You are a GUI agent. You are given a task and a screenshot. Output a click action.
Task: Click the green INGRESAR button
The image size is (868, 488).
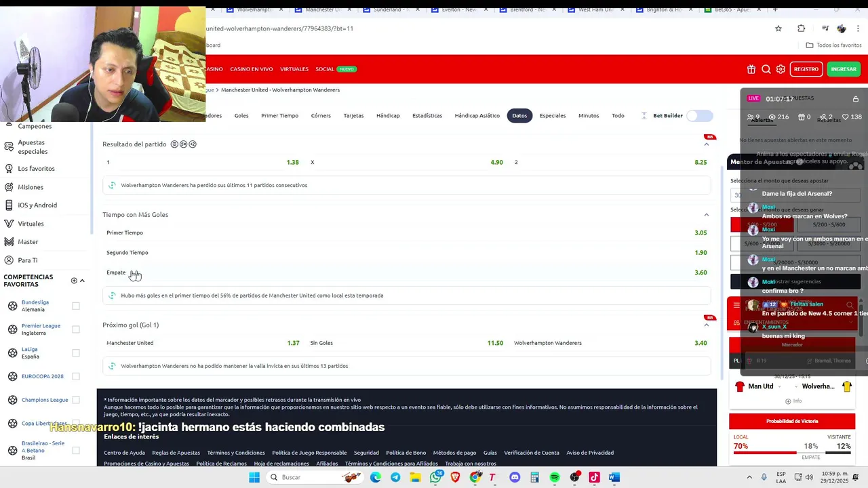(844, 69)
